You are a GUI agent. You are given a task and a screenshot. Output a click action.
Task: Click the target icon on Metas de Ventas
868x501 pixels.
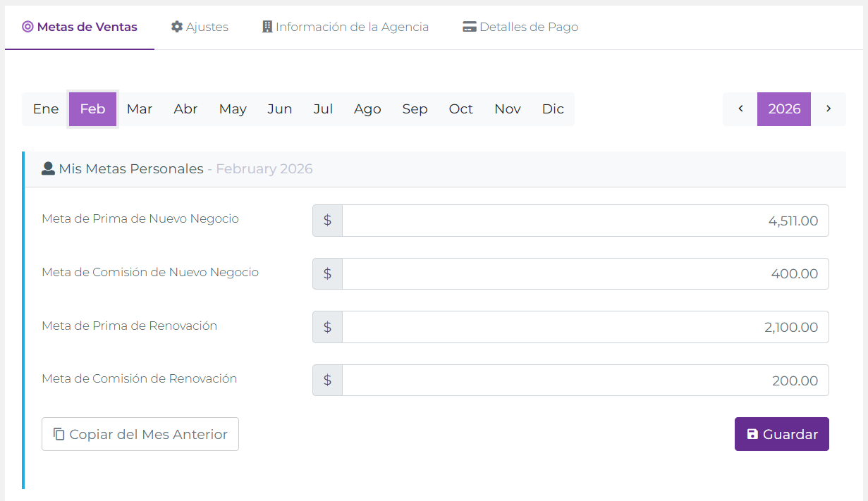point(27,27)
